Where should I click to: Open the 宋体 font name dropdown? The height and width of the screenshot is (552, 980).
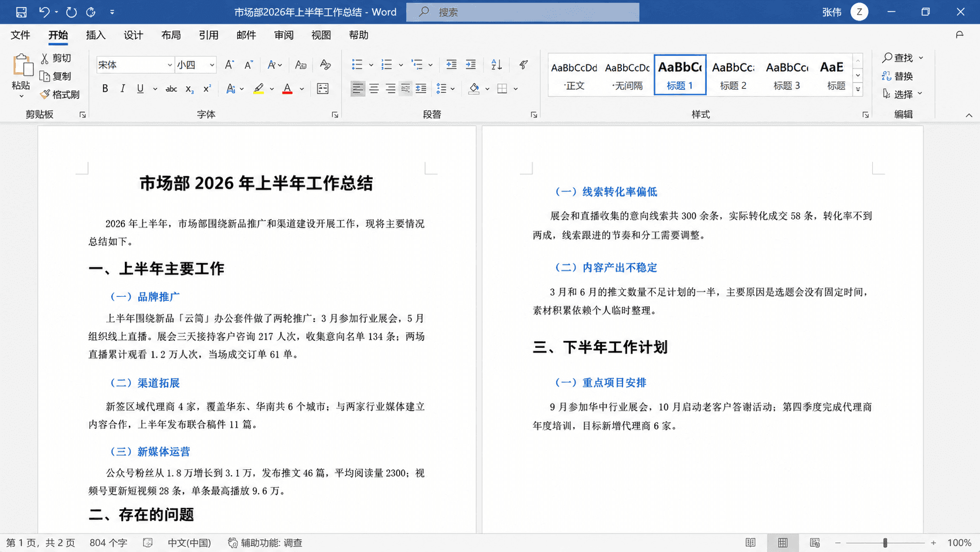click(x=169, y=65)
